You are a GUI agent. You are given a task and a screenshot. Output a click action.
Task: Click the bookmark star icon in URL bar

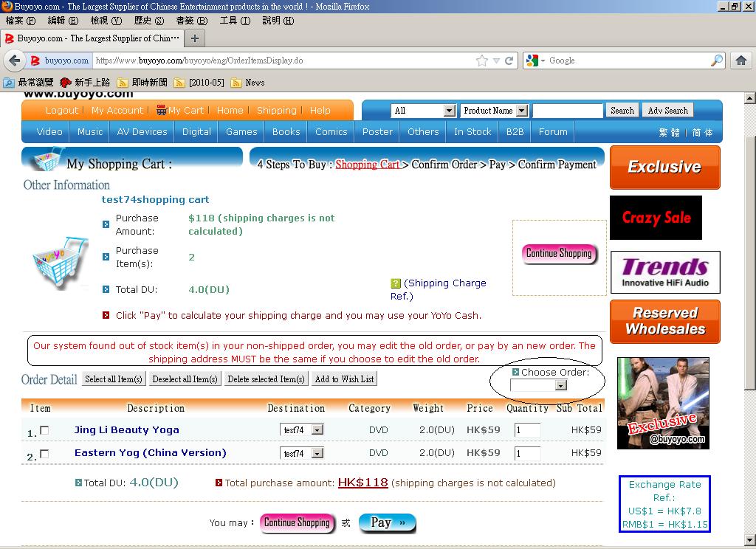coord(481,61)
